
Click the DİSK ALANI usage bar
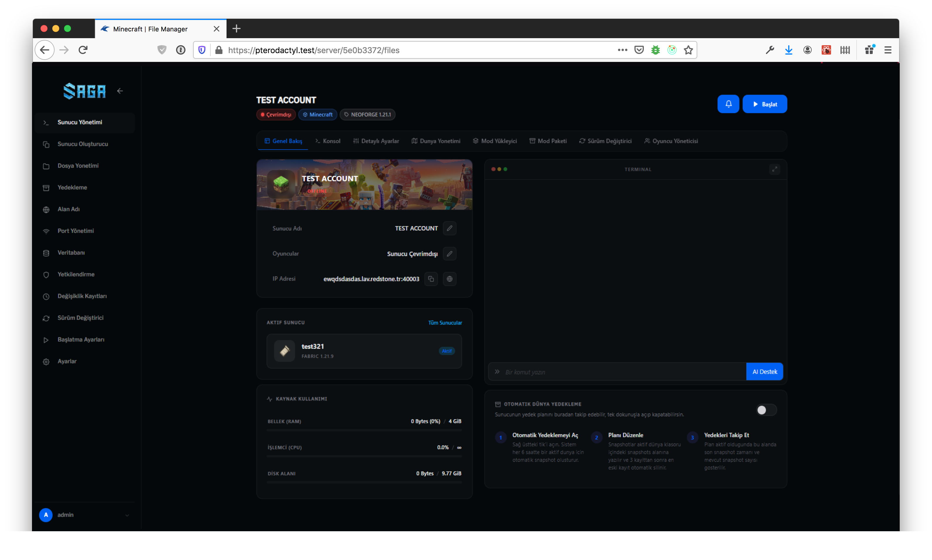click(364, 482)
